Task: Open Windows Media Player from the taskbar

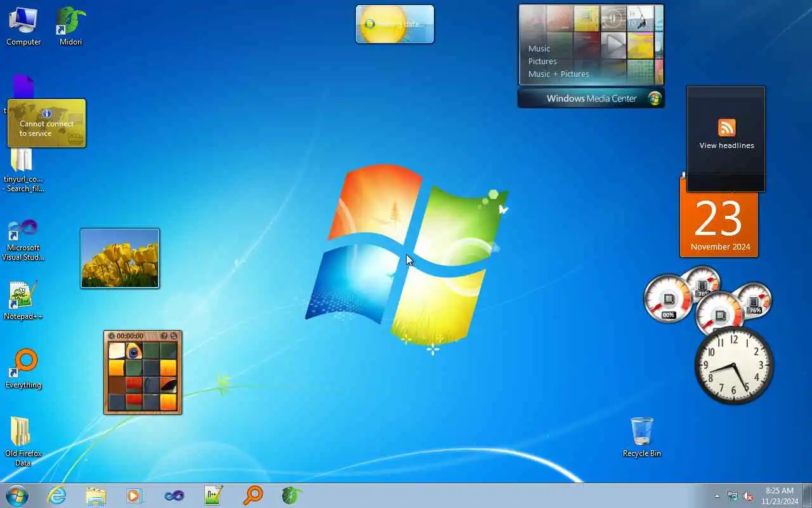Action: click(x=135, y=495)
